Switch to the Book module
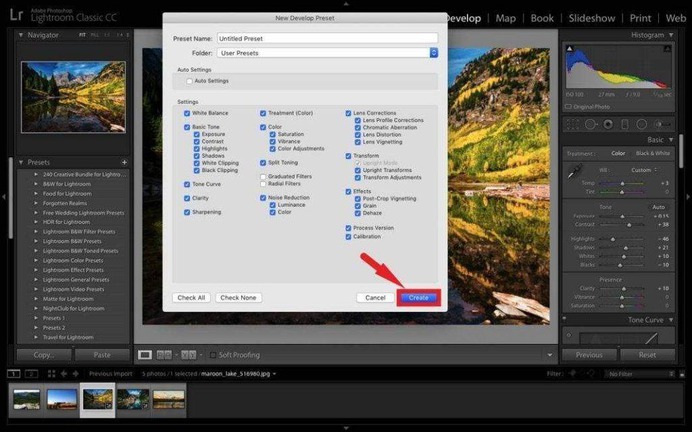Image resolution: width=692 pixels, height=432 pixels. 542,18
